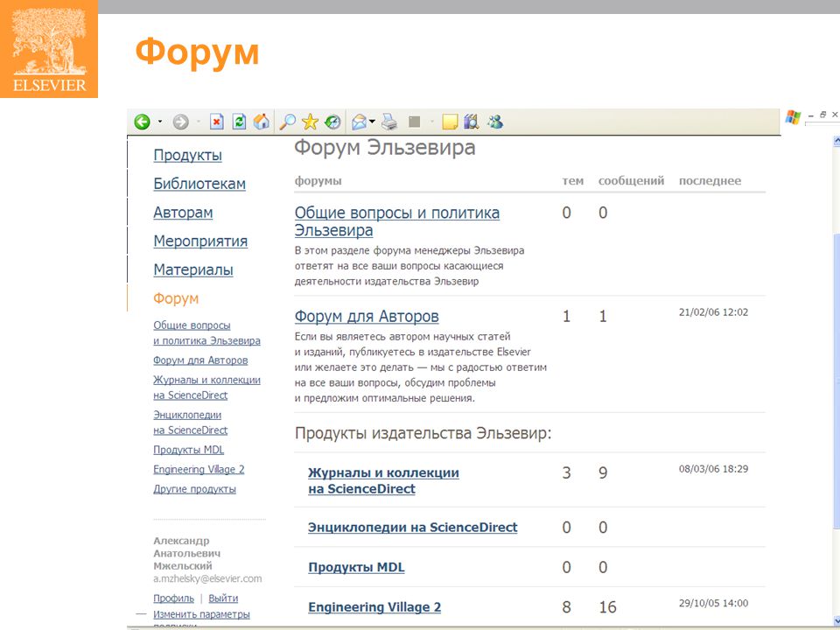Click the Elsevier tree logo
This screenshot has width=840, height=630.
(49, 49)
